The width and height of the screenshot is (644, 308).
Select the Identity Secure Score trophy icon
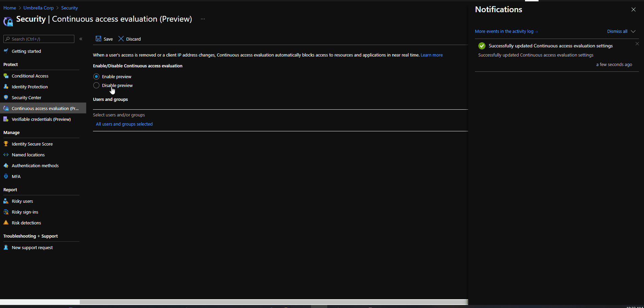(6, 144)
